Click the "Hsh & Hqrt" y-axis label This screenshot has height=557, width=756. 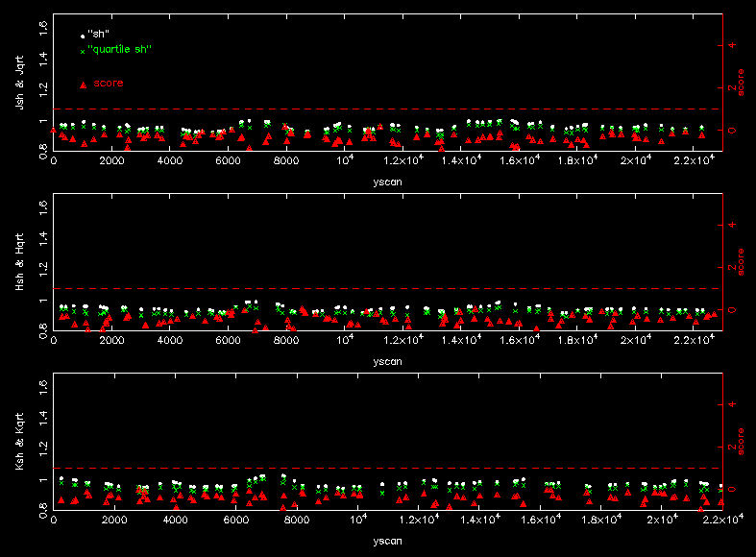(x=20, y=262)
